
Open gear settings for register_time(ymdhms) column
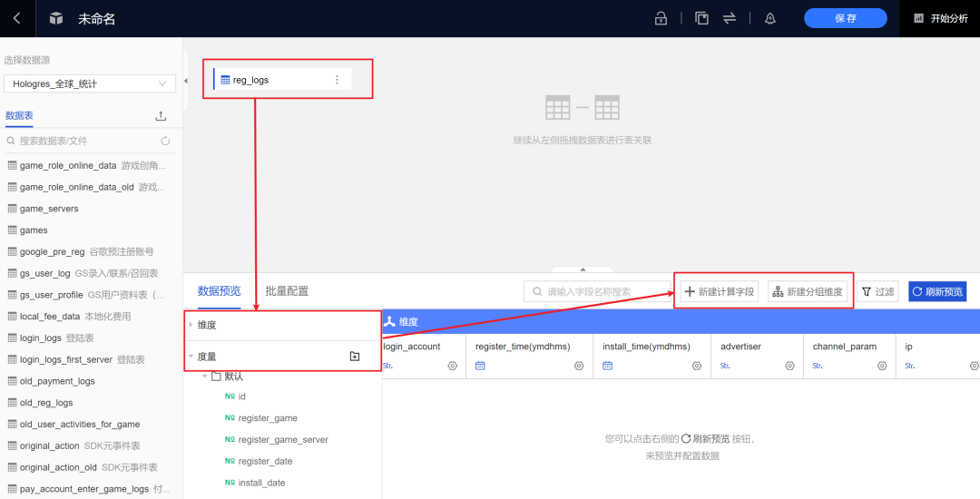point(579,366)
